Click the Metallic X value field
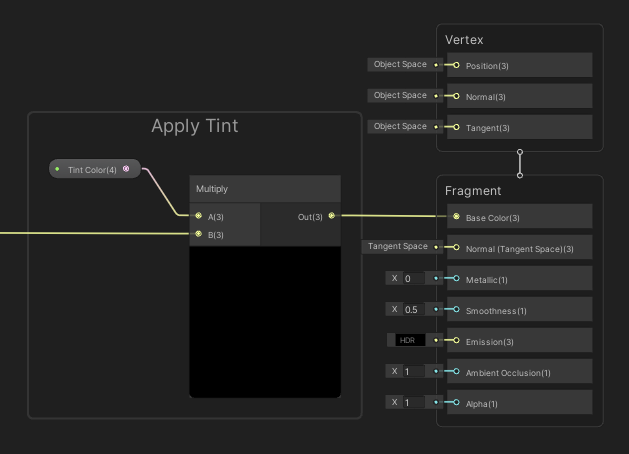This screenshot has height=454, width=629. click(x=414, y=278)
